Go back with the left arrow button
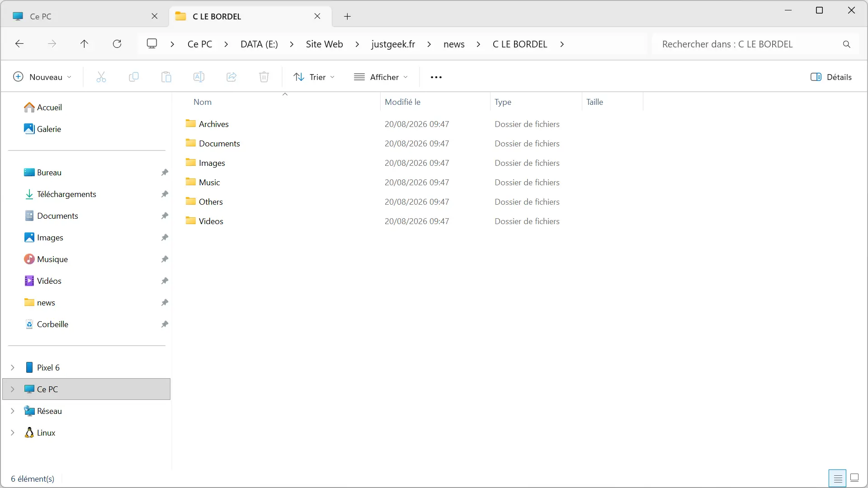868x488 pixels. point(19,44)
